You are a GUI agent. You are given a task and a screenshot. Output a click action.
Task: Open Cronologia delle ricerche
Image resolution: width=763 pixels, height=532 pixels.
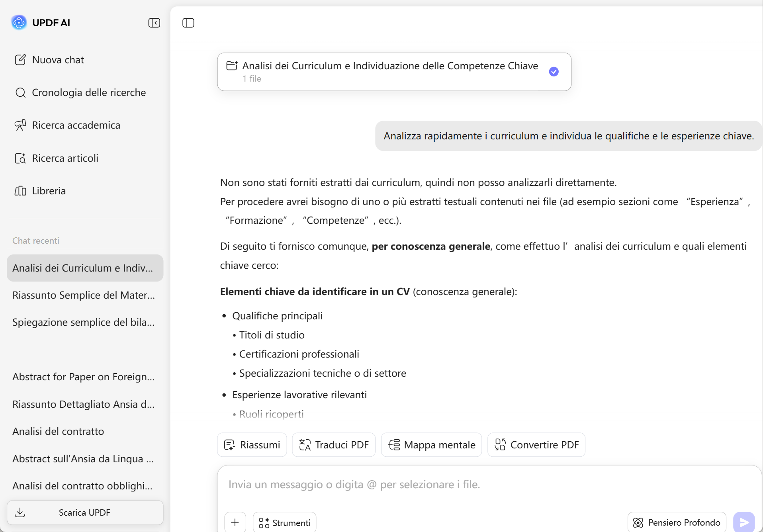88,92
